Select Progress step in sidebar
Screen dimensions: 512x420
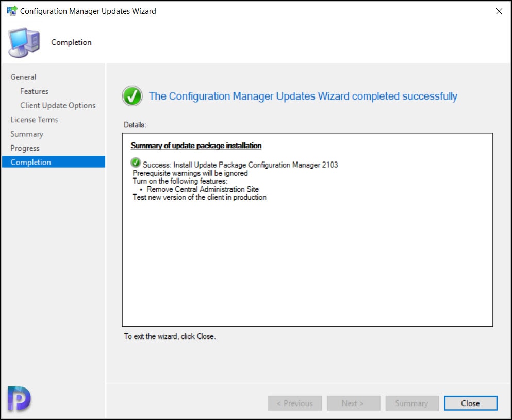[25, 148]
